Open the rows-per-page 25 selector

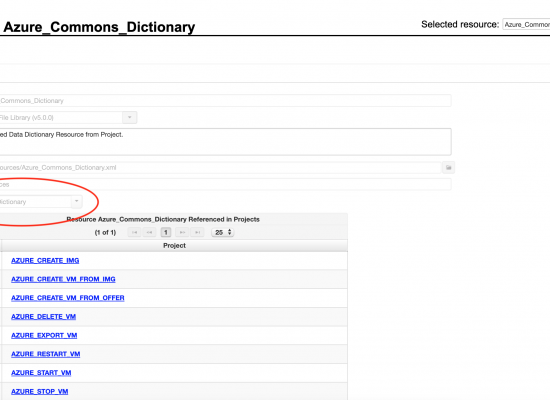[223, 232]
